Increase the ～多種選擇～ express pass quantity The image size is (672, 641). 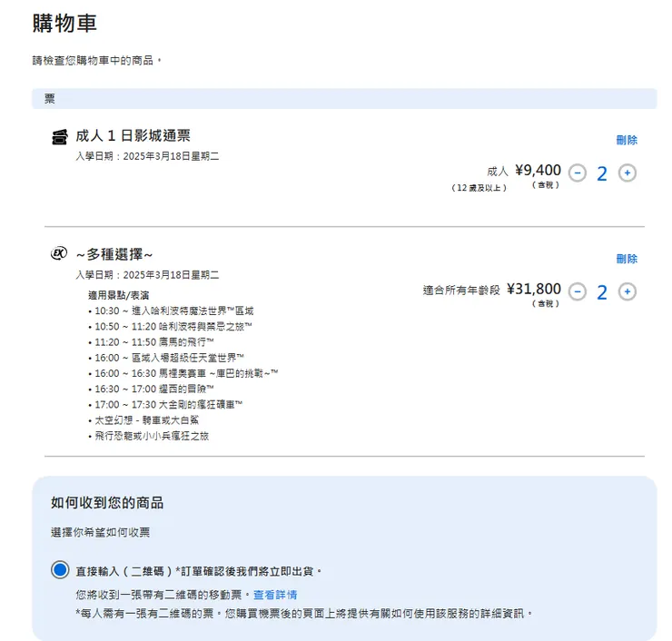[627, 291]
